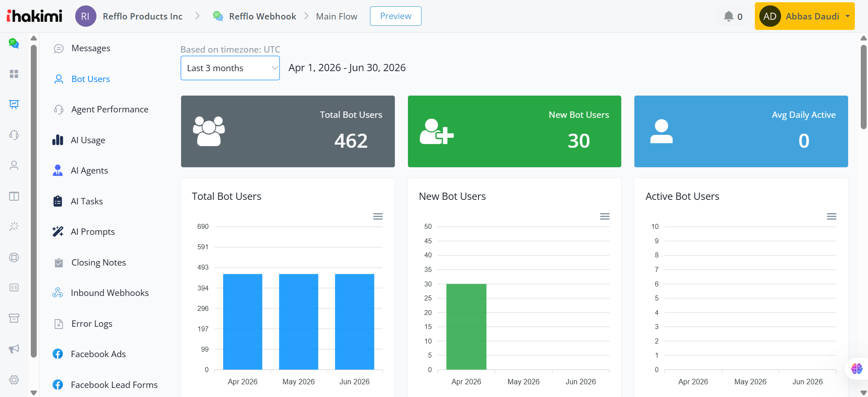This screenshot has width=868, height=397.
Task: Open the New Bot Users chart menu
Action: tap(605, 217)
